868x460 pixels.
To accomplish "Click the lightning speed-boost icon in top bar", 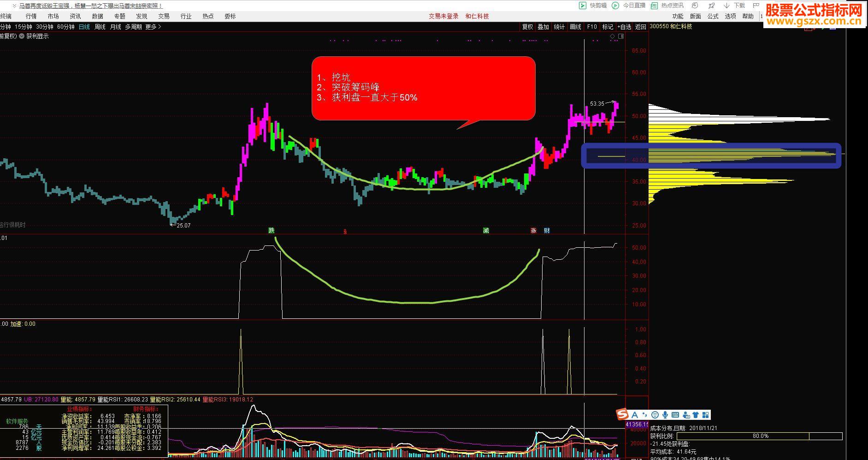I will (696, 6).
